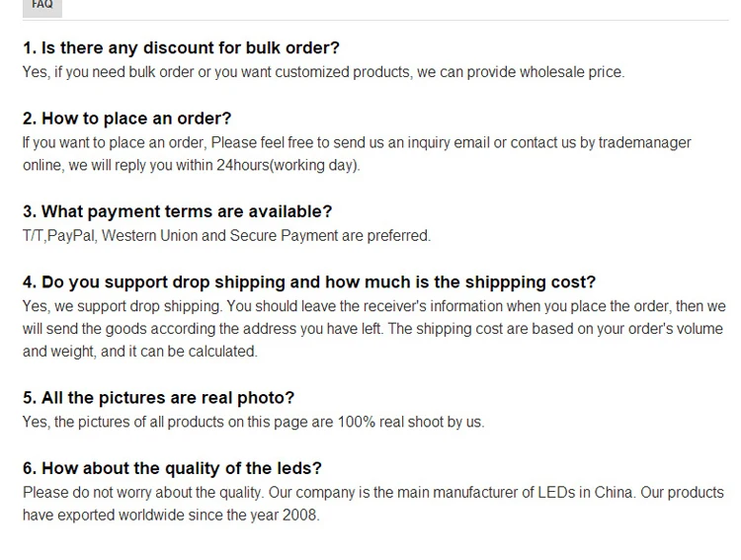Screen dimensions: 741x560
Task: Select 'How about the quality of the leds?' heading
Action: 172,468
